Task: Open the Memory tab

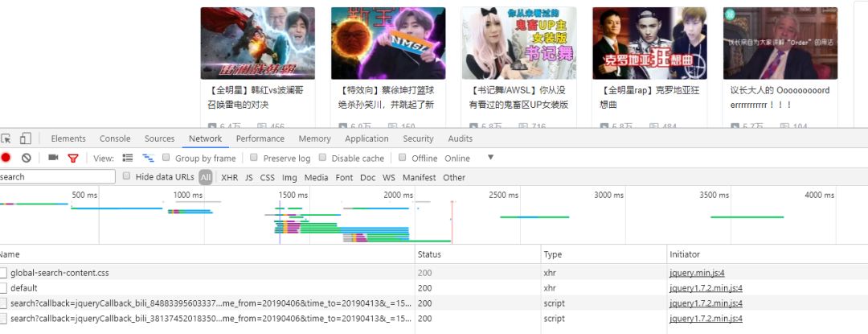Action: coord(314,138)
